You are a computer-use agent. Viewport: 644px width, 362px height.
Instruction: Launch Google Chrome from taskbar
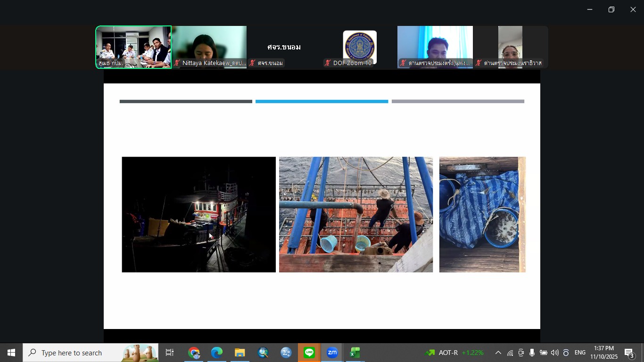pyautogui.click(x=194, y=353)
